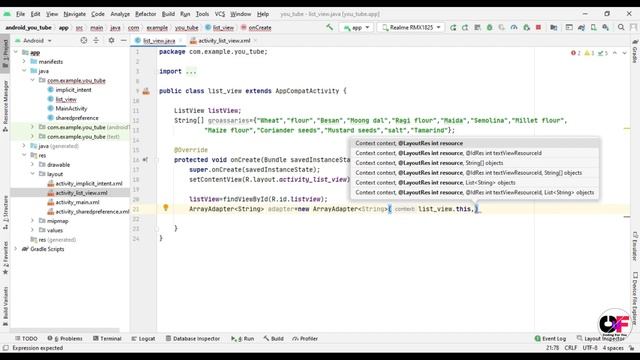Screen dimensions: 640x360
Task: Click the Sync Project with Gradle elephant icon
Action: pos(581,27)
